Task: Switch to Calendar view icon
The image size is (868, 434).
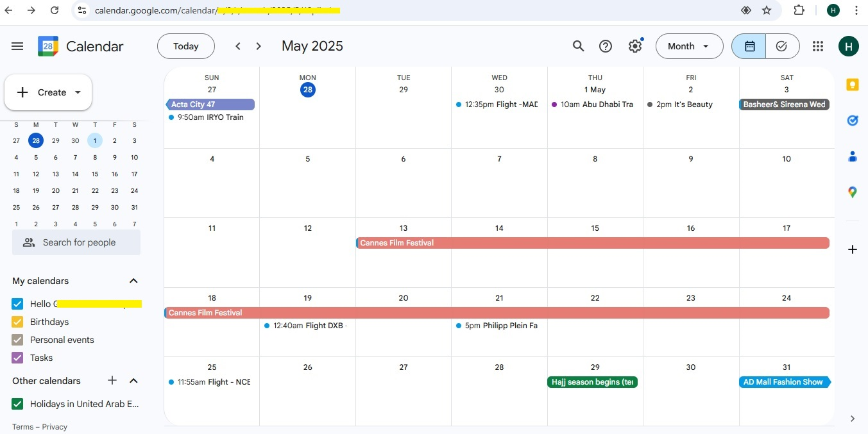Action: point(749,46)
